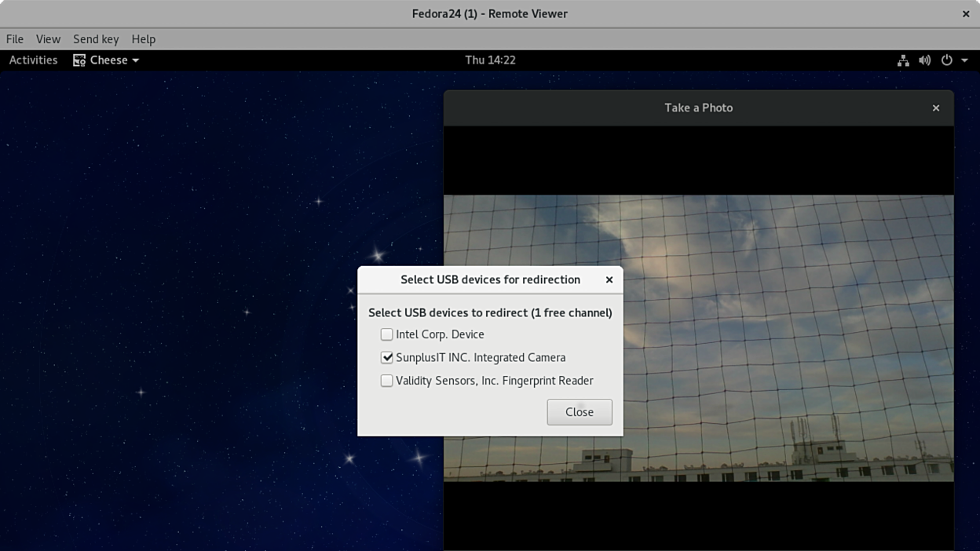980x551 pixels.
Task: Open the Help menu in Remote Viewer
Action: [x=143, y=39]
